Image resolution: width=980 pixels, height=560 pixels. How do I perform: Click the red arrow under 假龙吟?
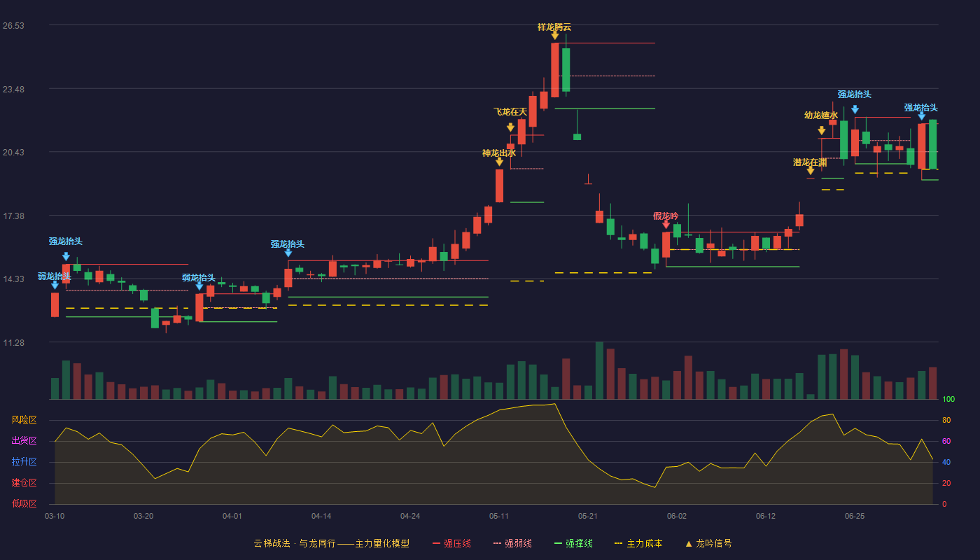666,224
